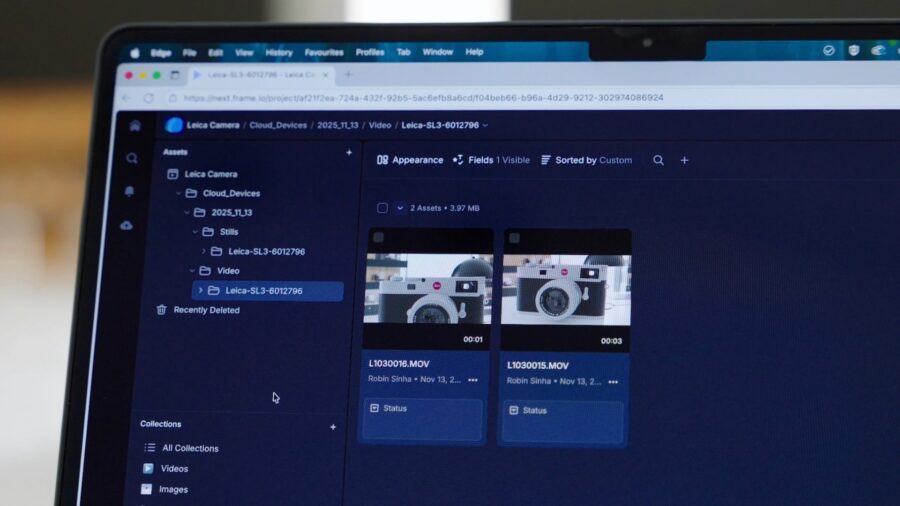Open notifications bell icon in sidebar
900x506 pixels.
tap(129, 191)
